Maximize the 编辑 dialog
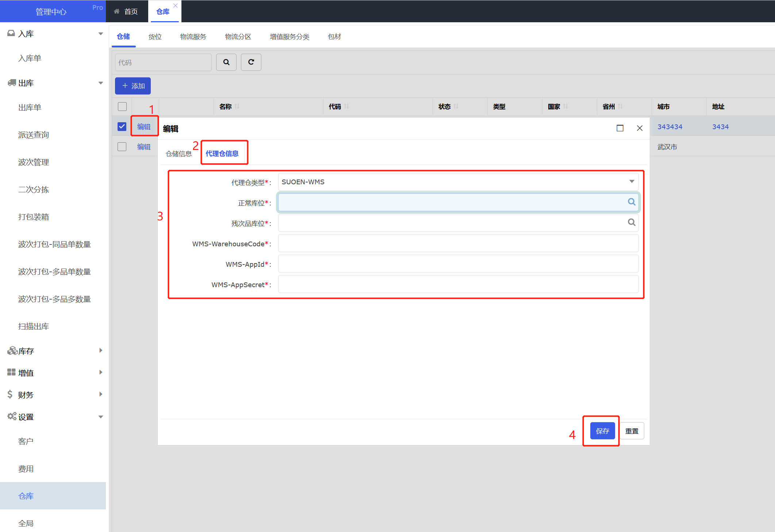Screen dimensions: 775x532 coord(620,128)
